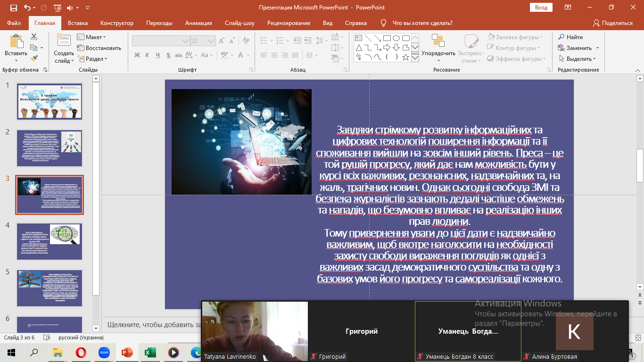Switch to the Вставка tab

pyautogui.click(x=78, y=23)
